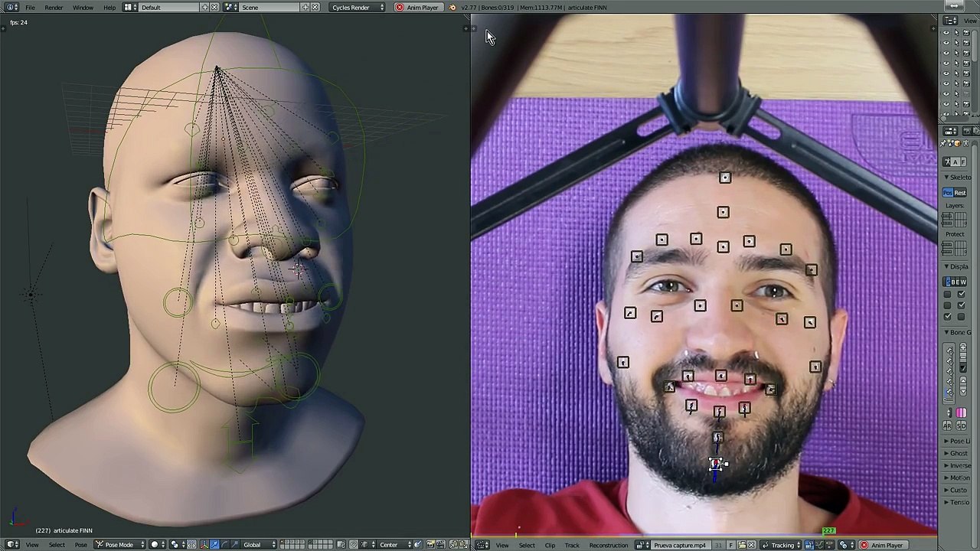Click the clip user count 31

[x=718, y=545]
